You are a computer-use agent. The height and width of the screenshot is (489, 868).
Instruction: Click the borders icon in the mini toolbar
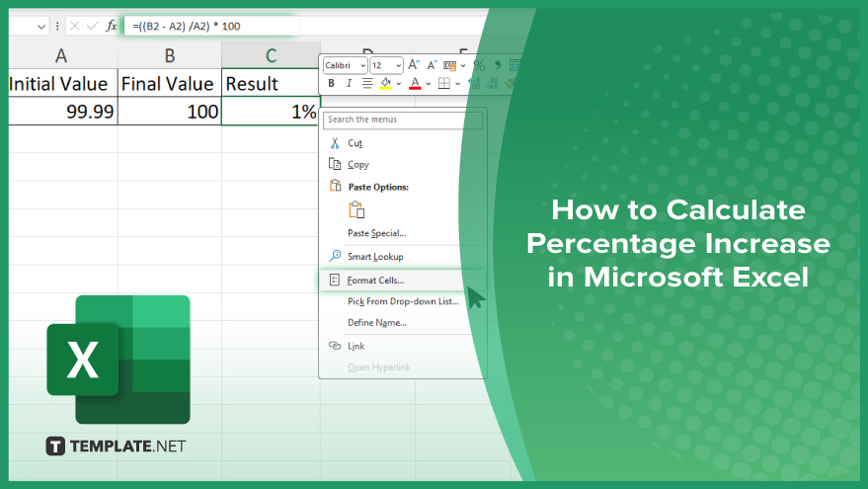444,84
